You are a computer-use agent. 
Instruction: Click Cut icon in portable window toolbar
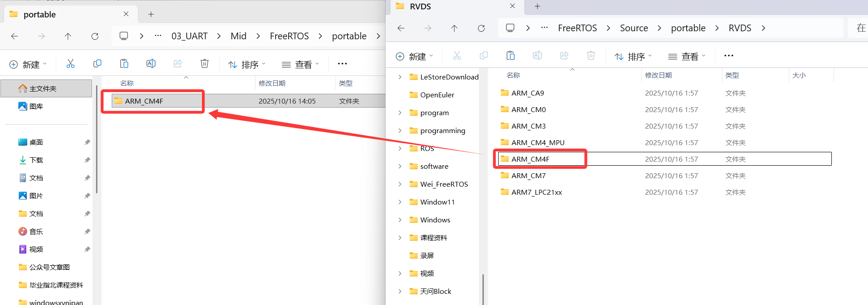[x=71, y=64]
